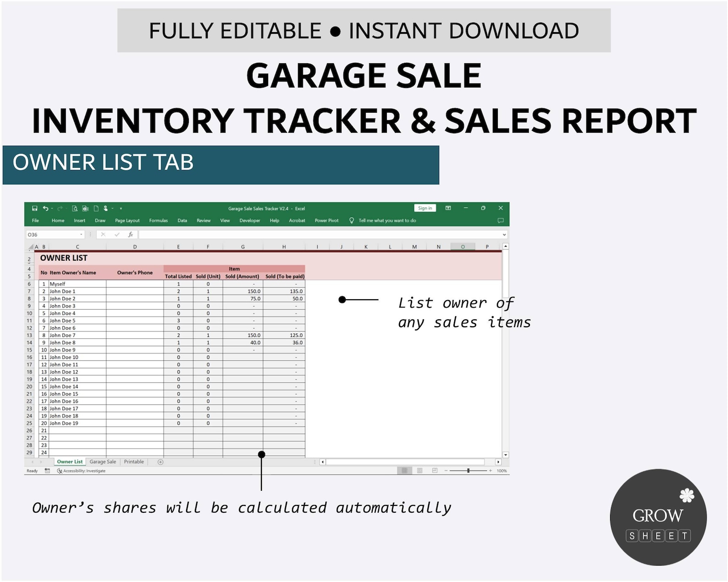Open the Help ribbon tab
Viewport: 728px width, 582px height.
[274, 220]
